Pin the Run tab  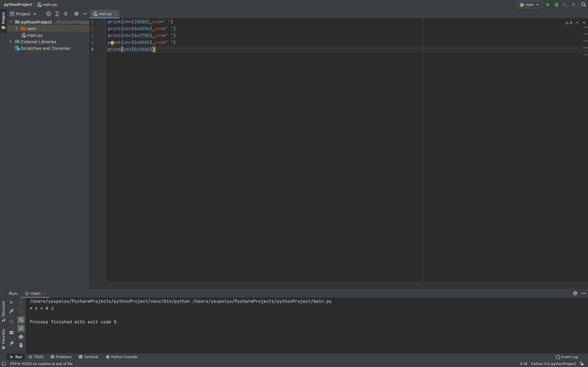coord(11,343)
